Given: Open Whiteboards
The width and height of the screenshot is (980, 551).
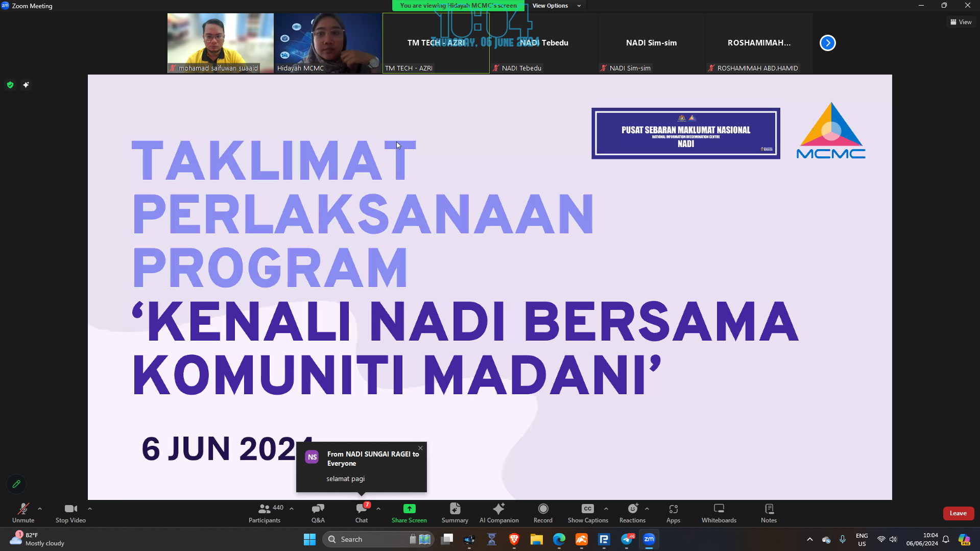Looking at the screenshot, I should [719, 513].
